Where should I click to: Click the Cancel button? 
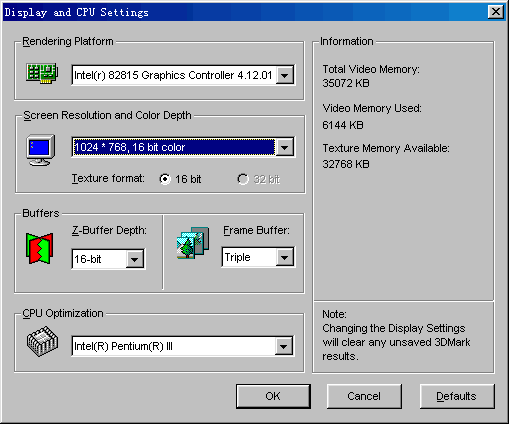[364, 396]
